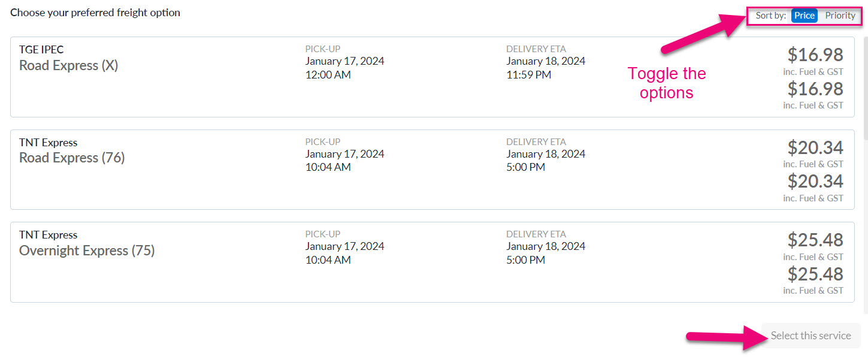The height and width of the screenshot is (362, 868).
Task: Click the Sort by label
Action: pyautogui.click(x=771, y=16)
